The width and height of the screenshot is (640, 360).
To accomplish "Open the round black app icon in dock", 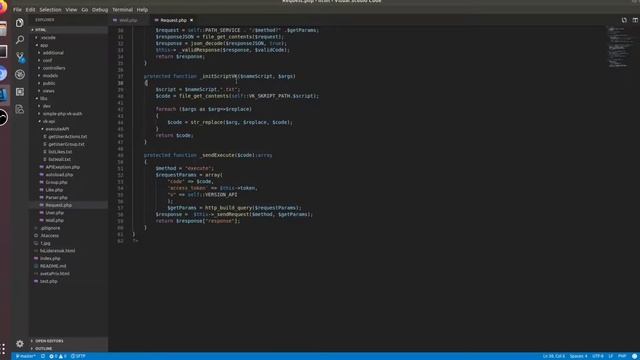I will pyautogui.click(x=3, y=118).
